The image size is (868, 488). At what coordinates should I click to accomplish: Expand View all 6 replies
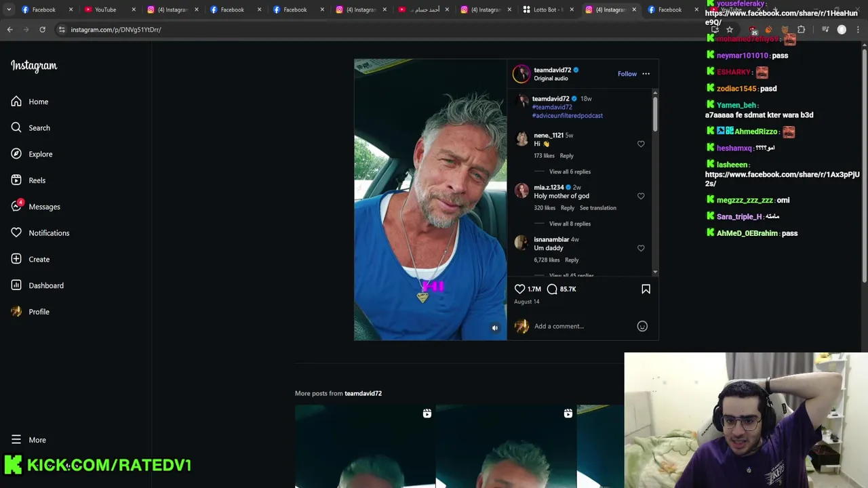pos(570,171)
